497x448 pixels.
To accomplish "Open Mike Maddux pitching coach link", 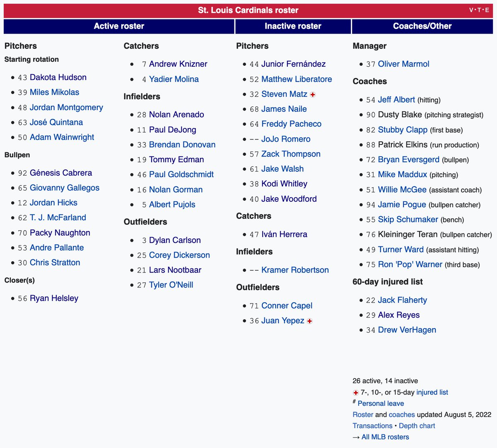I will [x=403, y=175].
